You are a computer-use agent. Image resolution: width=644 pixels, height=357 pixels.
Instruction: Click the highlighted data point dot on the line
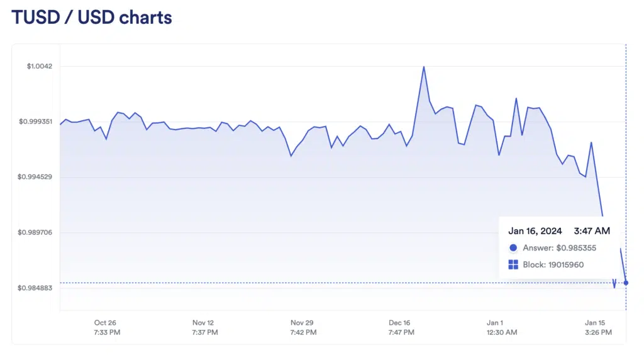click(626, 283)
